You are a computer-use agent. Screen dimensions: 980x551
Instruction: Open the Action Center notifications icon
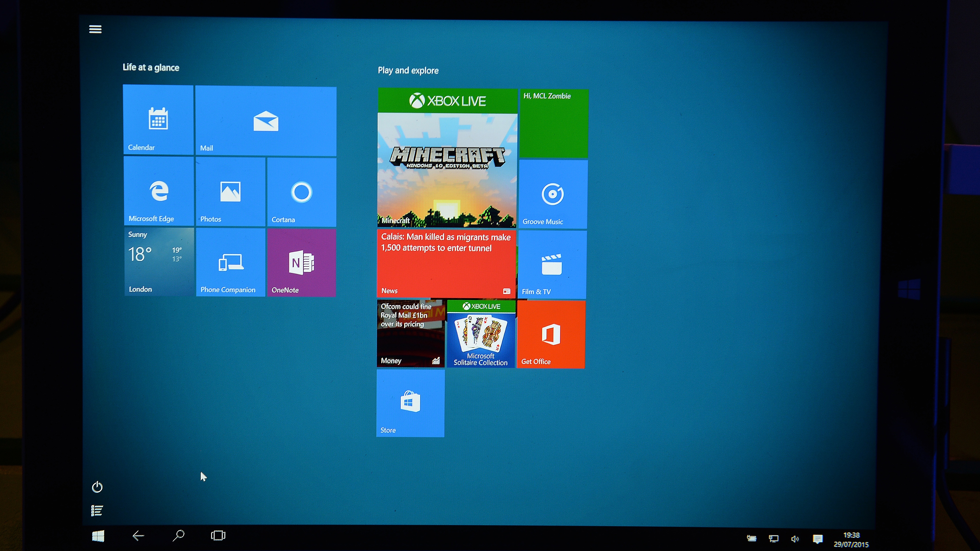tap(817, 539)
